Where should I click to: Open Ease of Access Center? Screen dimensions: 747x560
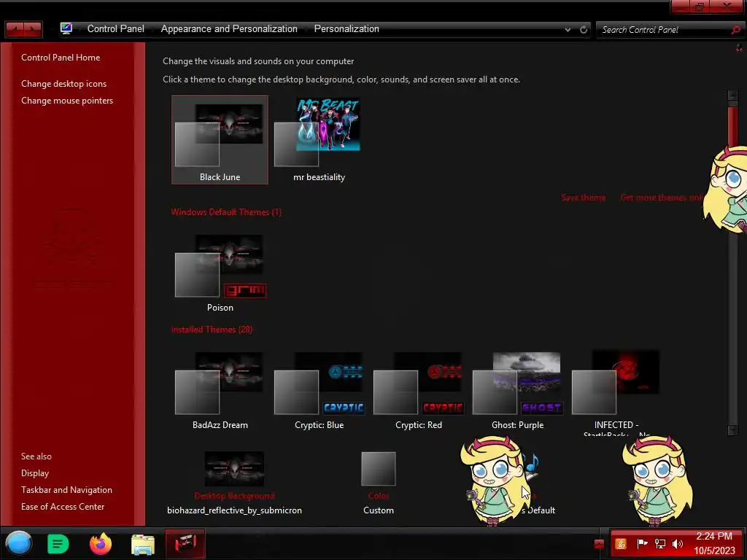tap(63, 507)
